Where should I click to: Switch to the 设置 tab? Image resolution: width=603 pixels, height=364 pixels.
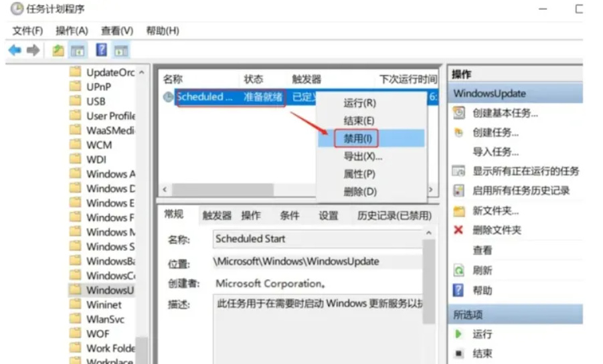(x=328, y=215)
